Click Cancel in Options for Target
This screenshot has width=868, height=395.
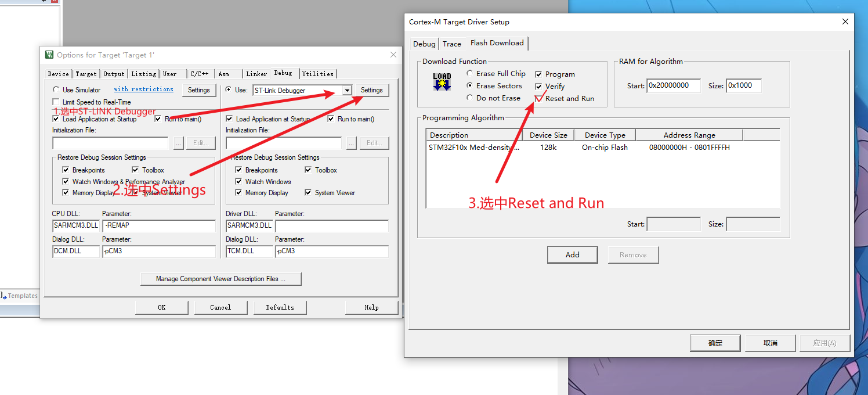[220, 307]
